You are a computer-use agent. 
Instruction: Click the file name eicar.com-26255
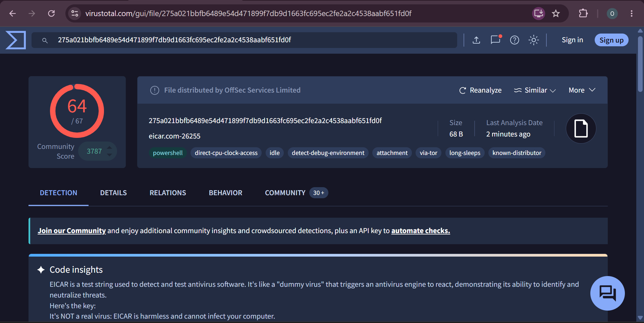point(174,136)
